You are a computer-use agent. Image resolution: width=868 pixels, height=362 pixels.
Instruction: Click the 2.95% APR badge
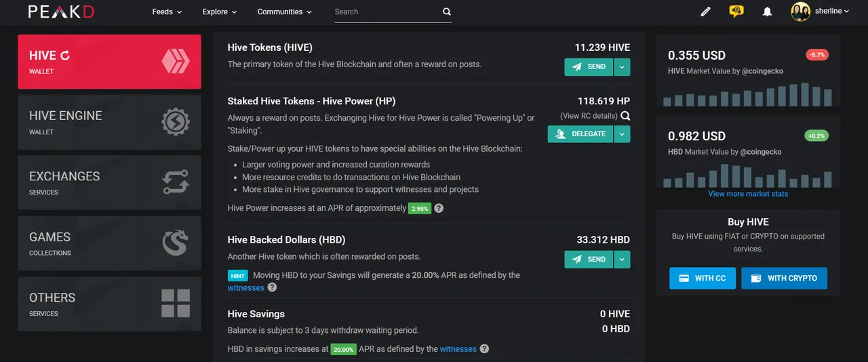pyautogui.click(x=420, y=209)
